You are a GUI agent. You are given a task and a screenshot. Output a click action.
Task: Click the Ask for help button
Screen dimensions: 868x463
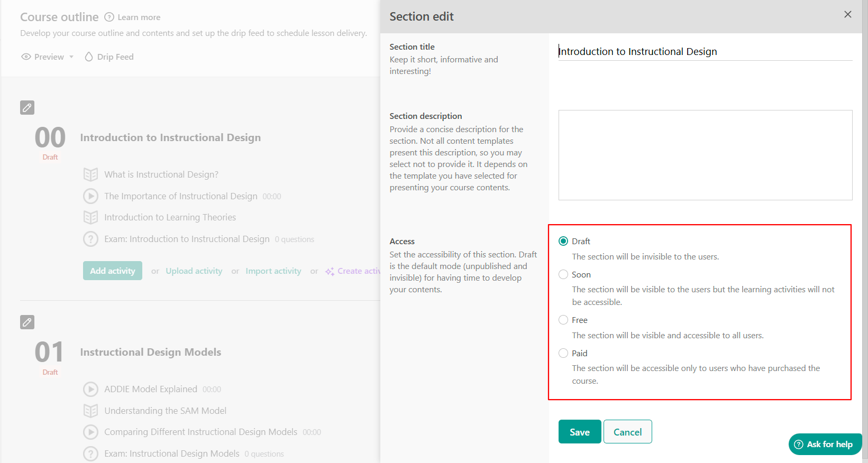(x=825, y=445)
